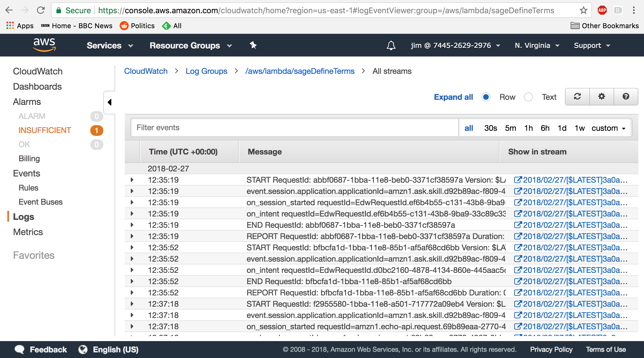Select the Text radio button toggle
The image size is (644, 358).
click(x=528, y=97)
